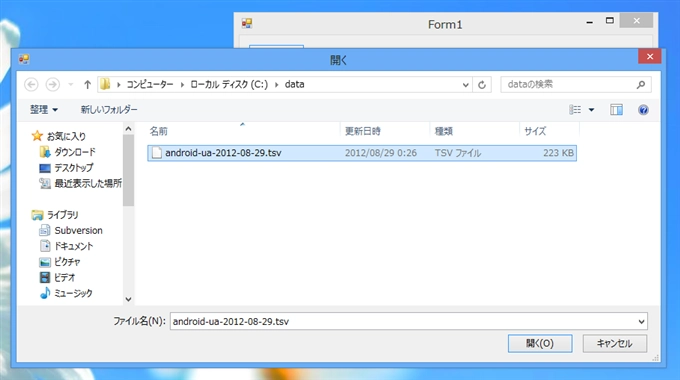Open the ファイル名 combo dropdown arrow
The width and height of the screenshot is (680, 380).
tap(641, 321)
